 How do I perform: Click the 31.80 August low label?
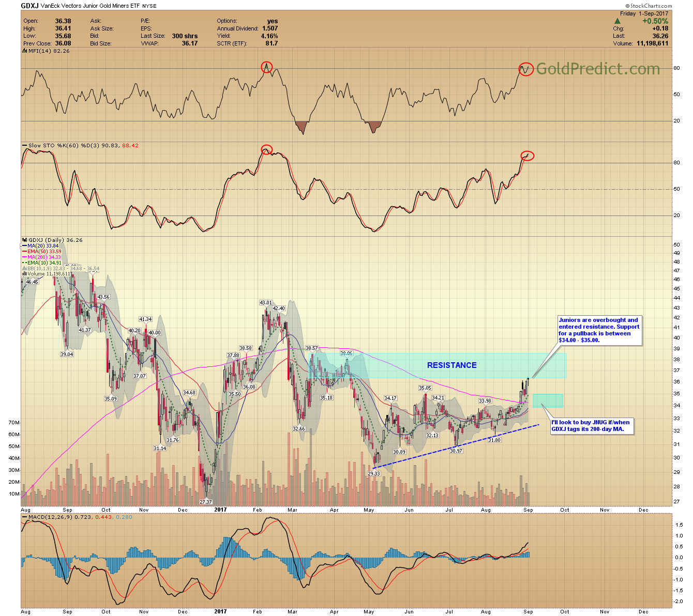494,440
